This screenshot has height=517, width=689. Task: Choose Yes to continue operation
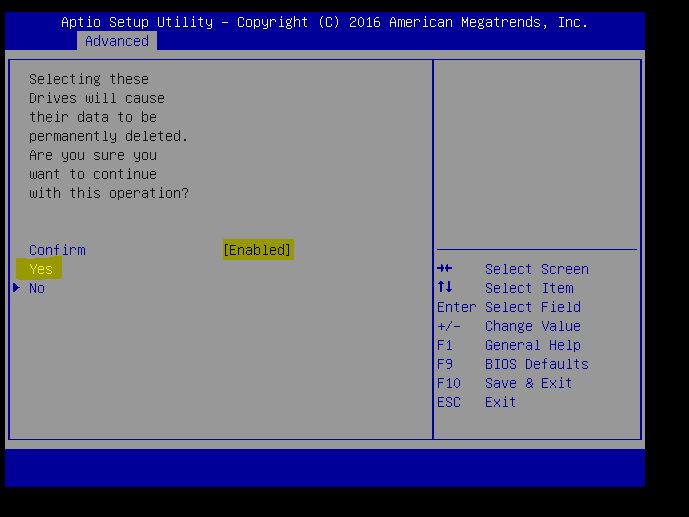pos(39,269)
